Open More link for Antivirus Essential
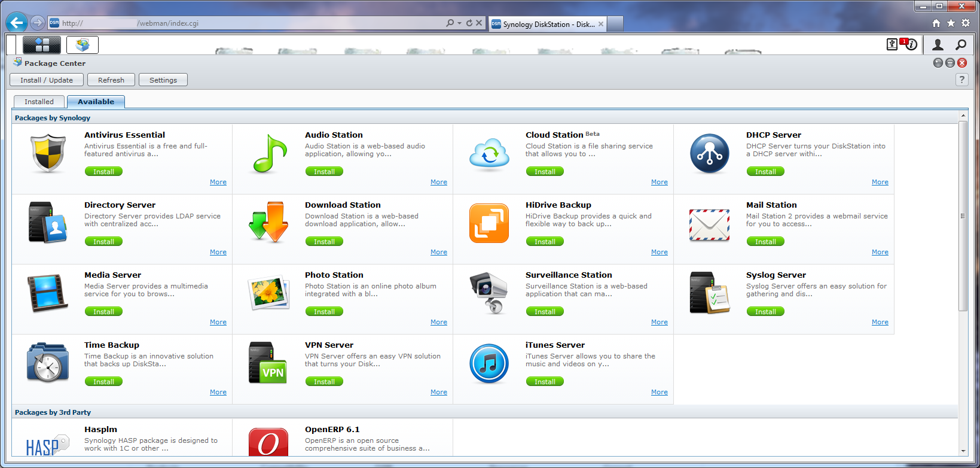The width and height of the screenshot is (980, 468). pos(218,182)
